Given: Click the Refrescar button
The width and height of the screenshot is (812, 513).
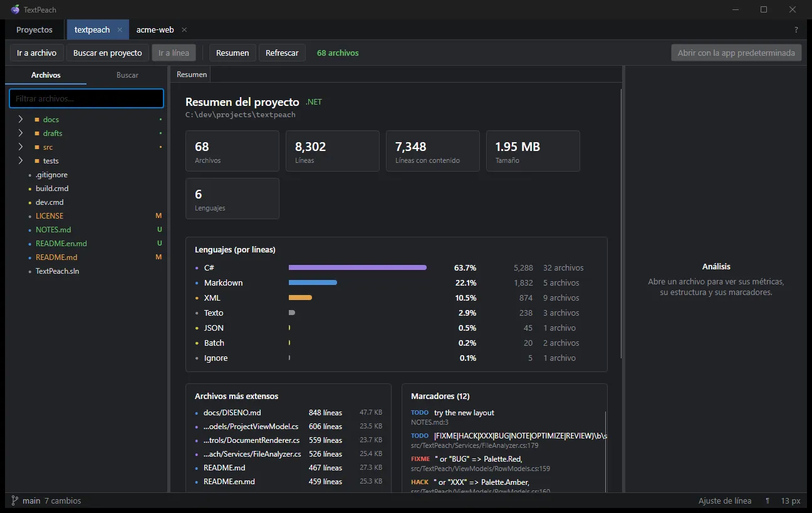Looking at the screenshot, I should (x=282, y=53).
